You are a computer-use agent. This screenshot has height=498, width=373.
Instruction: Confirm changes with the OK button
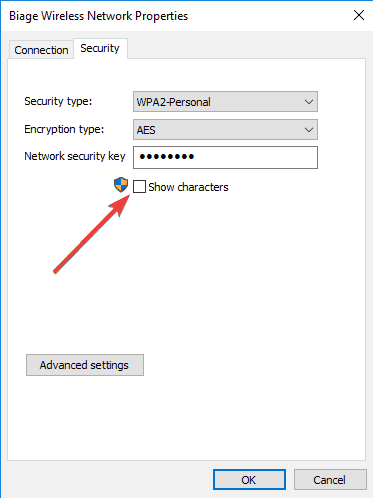tap(249, 480)
